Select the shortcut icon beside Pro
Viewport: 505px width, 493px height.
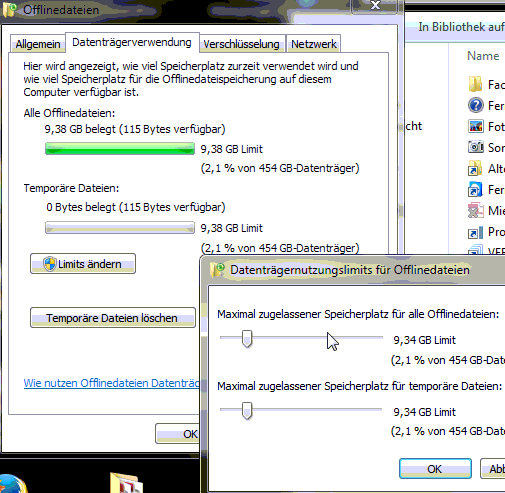tap(476, 232)
